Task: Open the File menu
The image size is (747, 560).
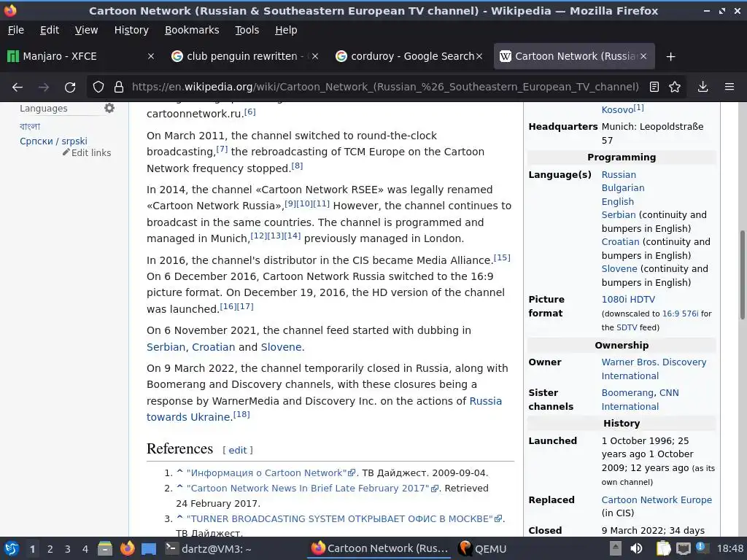Action: (x=16, y=30)
